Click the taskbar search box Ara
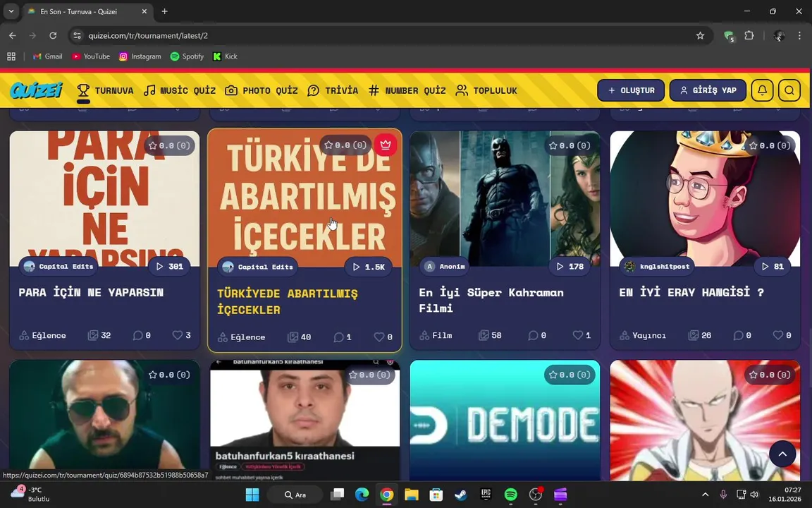 click(295, 495)
